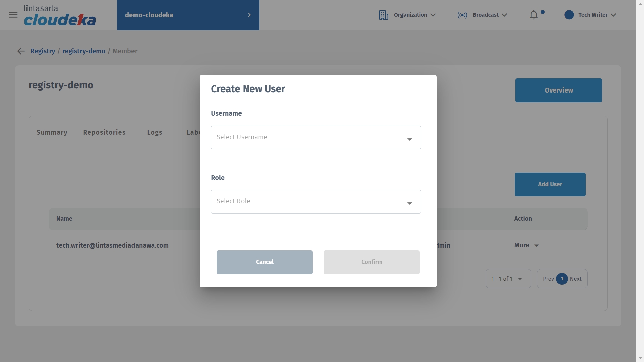
Task: Open the More action dropdown
Action: (x=526, y=245)
